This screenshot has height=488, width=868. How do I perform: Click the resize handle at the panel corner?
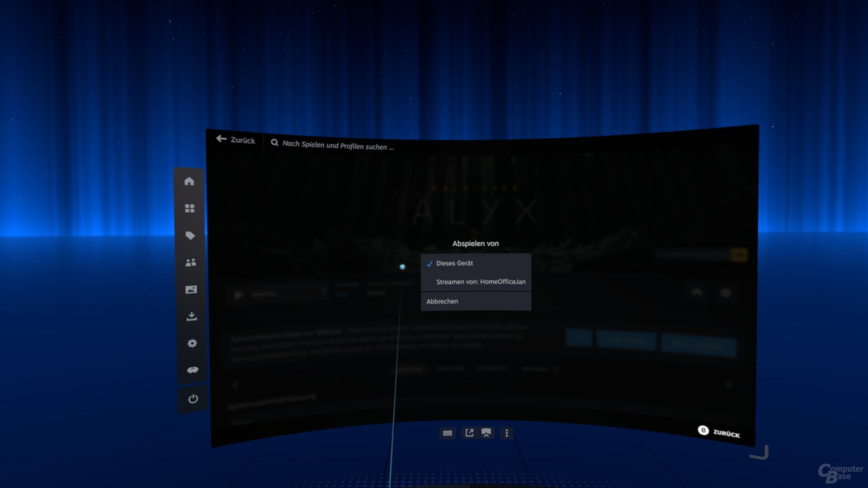(x=759, y=452)
